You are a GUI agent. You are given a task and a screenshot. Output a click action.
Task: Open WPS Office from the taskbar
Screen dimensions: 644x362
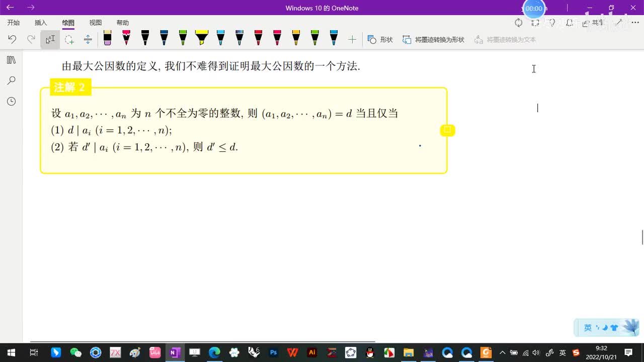[292, 352]
